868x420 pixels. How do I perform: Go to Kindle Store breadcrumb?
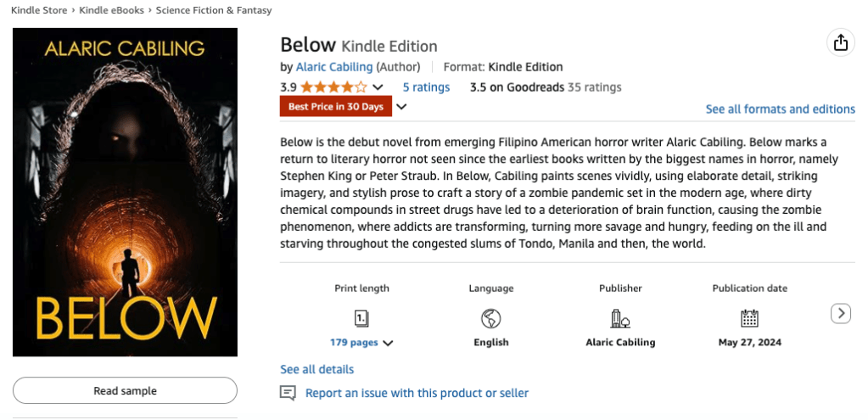(x=39, y=10)
